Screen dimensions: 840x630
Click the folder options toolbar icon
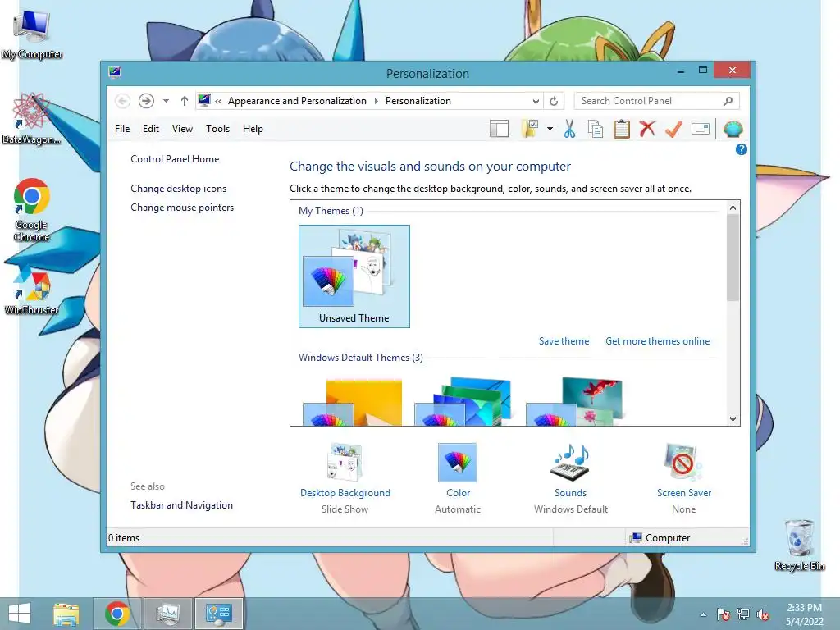pos(531,129)
